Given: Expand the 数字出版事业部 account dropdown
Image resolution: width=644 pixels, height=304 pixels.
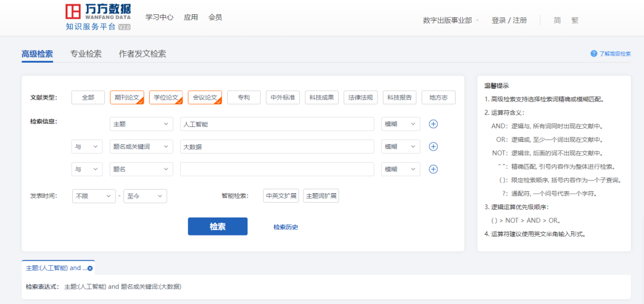Looking at the screenshot, I should click(x=451, y=20).
